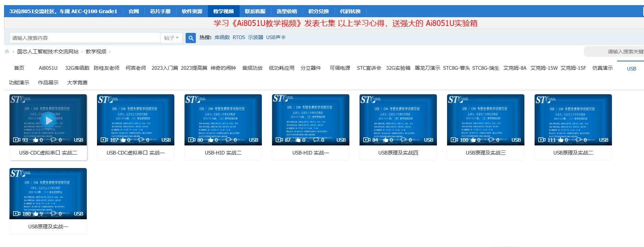Switch to the 2023入门篇 category tab
The width and height of the screenshot is (644, 247).
point(165,68)
